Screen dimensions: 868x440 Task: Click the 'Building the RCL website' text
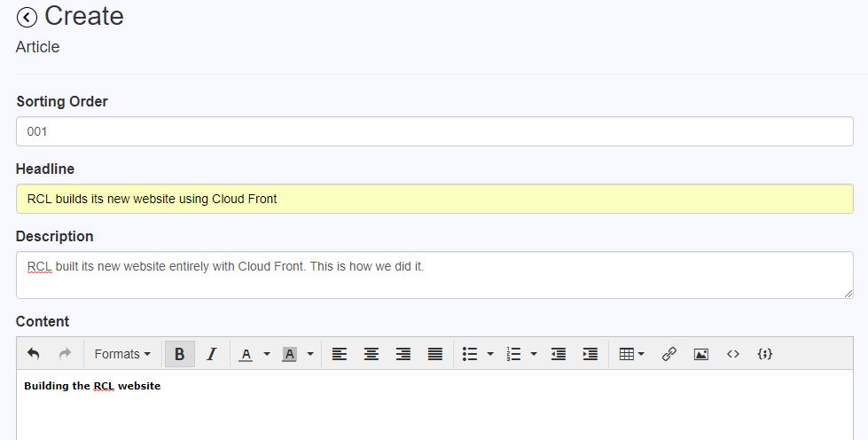pos(92,386)
